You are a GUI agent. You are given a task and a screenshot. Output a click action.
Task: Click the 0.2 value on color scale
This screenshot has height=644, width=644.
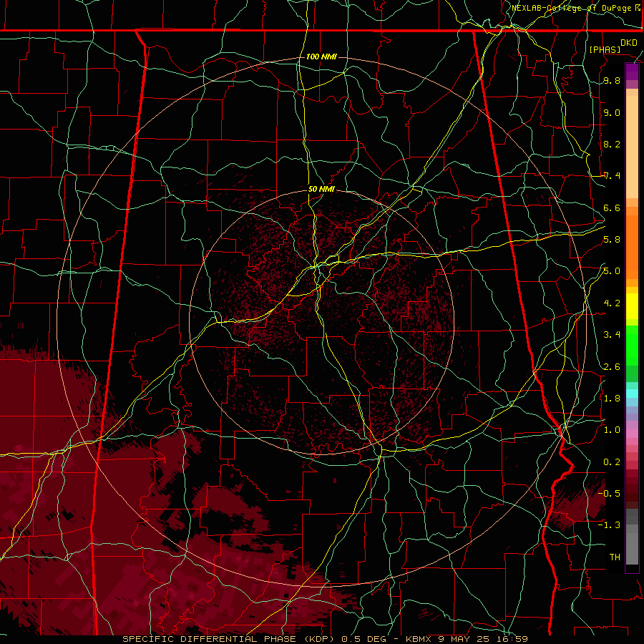pyautogui.click(x=612, y=462)
